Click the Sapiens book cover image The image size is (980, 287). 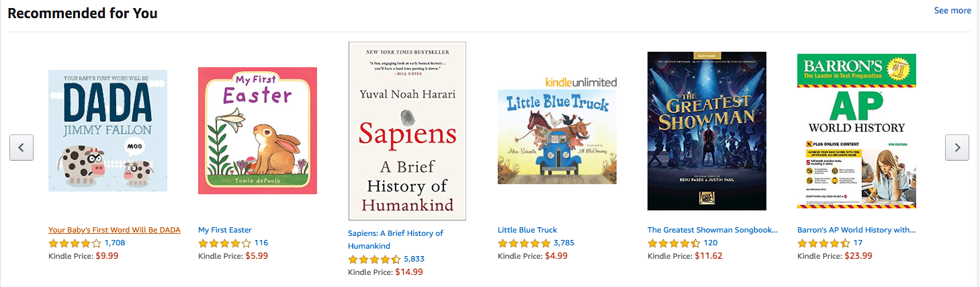click(x=407, y=131)
